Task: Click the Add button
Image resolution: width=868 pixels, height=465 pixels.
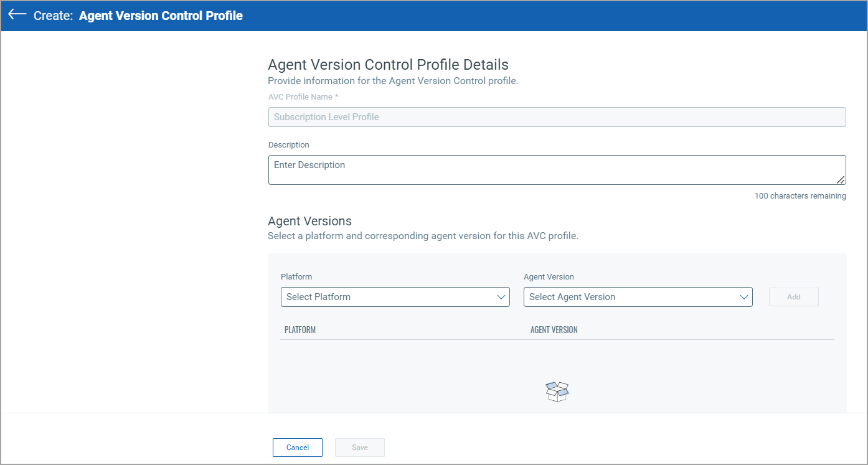Action: click(x=793, y=297)
